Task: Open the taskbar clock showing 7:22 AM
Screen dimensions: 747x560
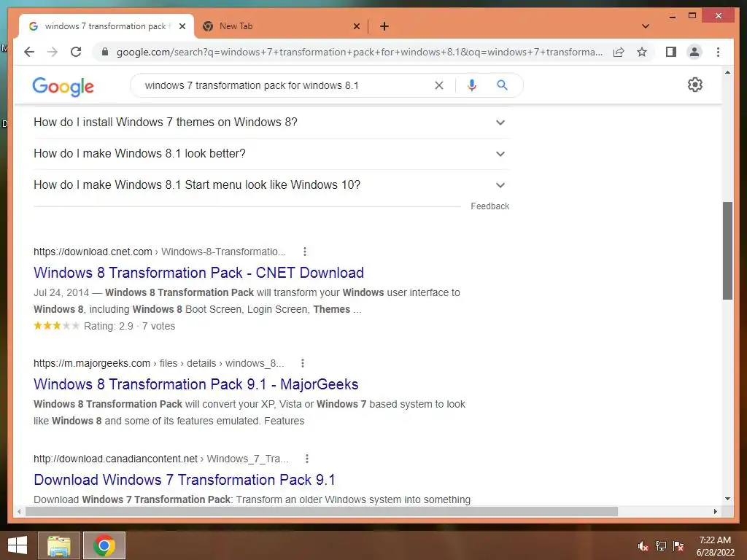Action: [715, 546]
